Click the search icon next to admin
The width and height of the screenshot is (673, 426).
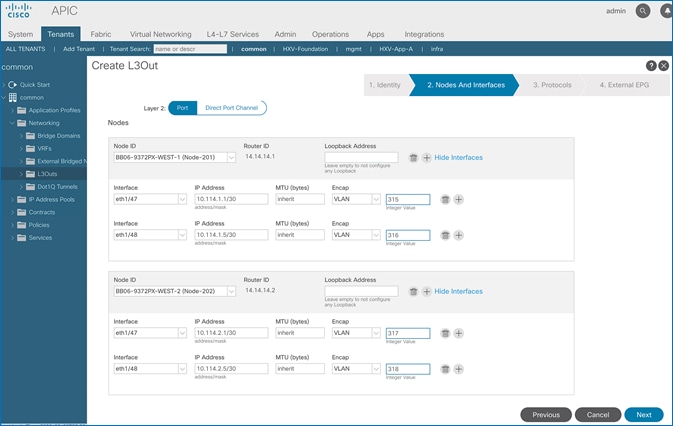click(643, 11)
